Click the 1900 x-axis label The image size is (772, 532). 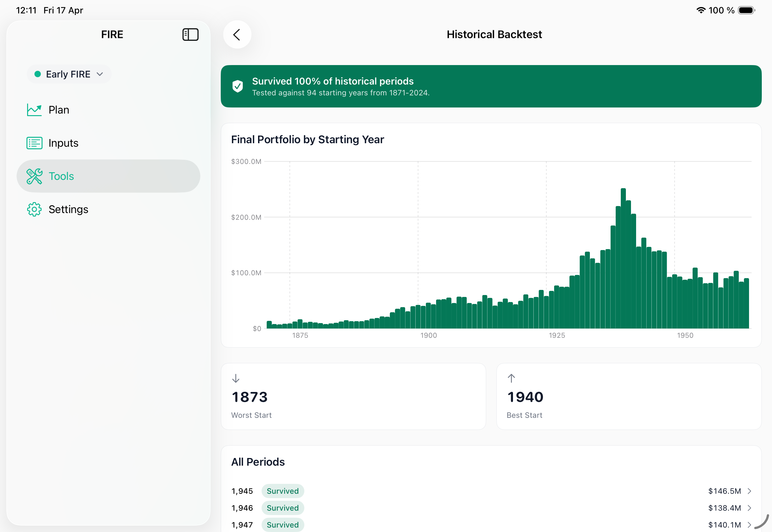coord(428,335)
